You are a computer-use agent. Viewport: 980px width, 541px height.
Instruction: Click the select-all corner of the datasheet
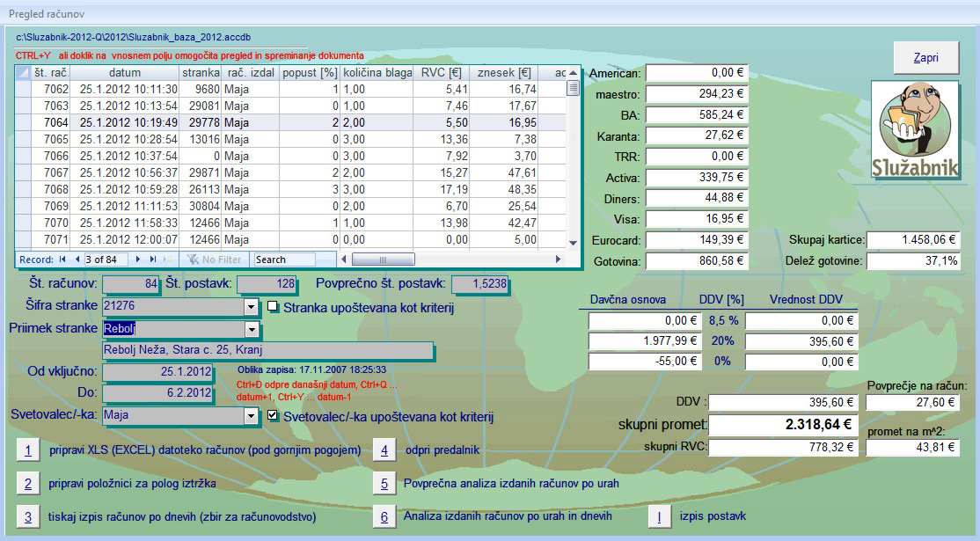tap(24, 73)
